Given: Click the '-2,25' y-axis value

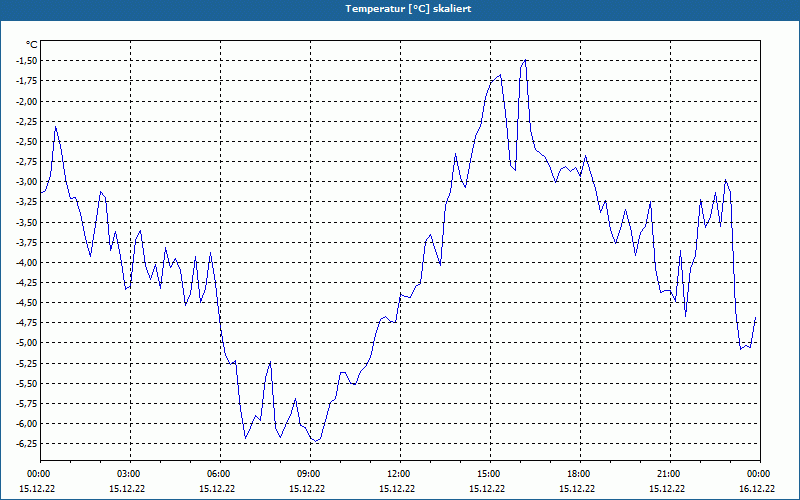Looking at the screenshot, I should pyautogui.click(x=28, y=121).
